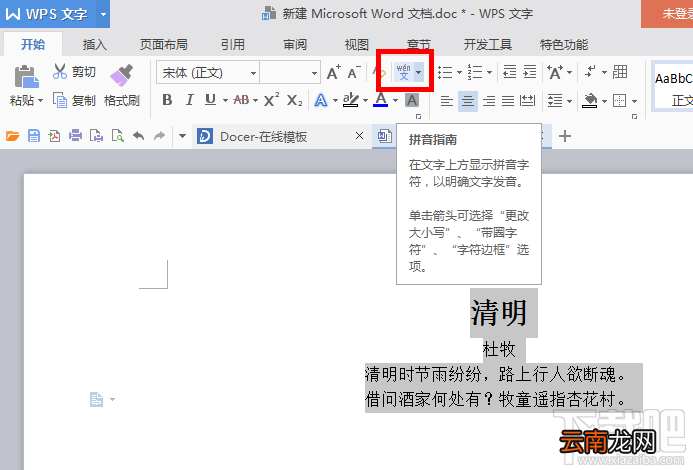Toggle underline U formatting
Image resolution: width=693 pixels, height=470 pixels.
pos(210,100)
